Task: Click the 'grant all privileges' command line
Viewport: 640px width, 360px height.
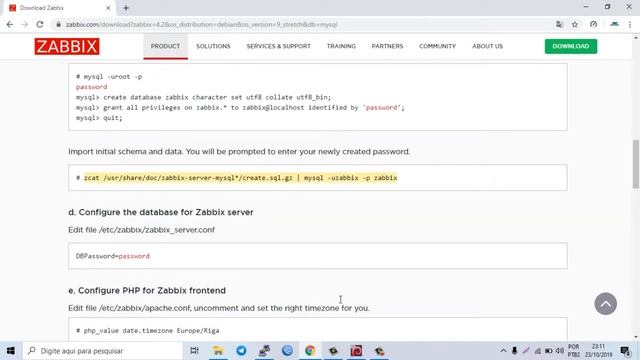Action: click(240, 108)
